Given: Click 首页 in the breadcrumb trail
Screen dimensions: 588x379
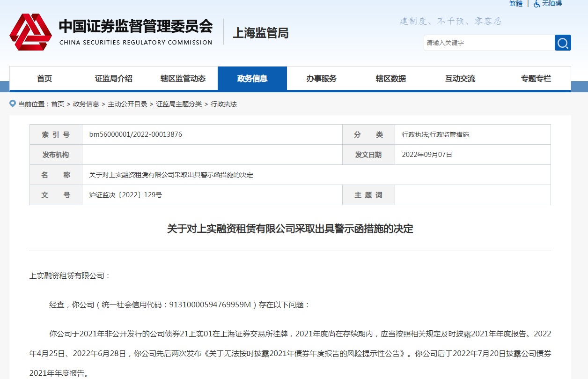Looking at the screenshot, I should [x=58, y=104].
